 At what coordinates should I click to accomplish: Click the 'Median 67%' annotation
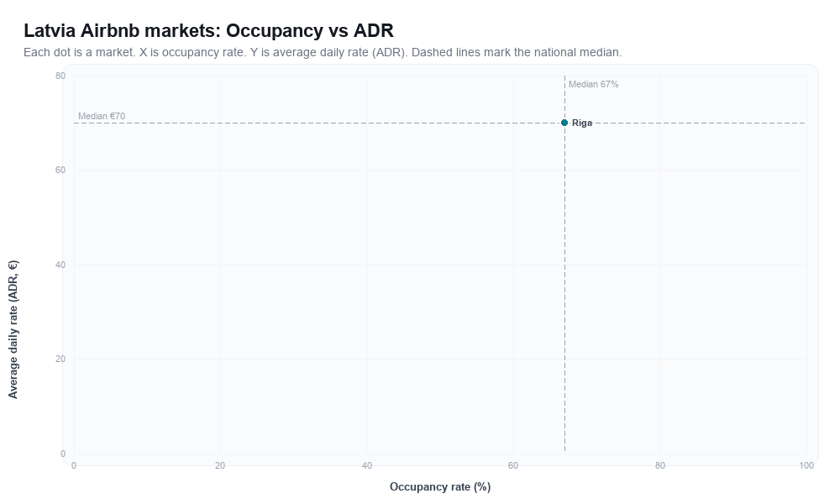(593, 84)
